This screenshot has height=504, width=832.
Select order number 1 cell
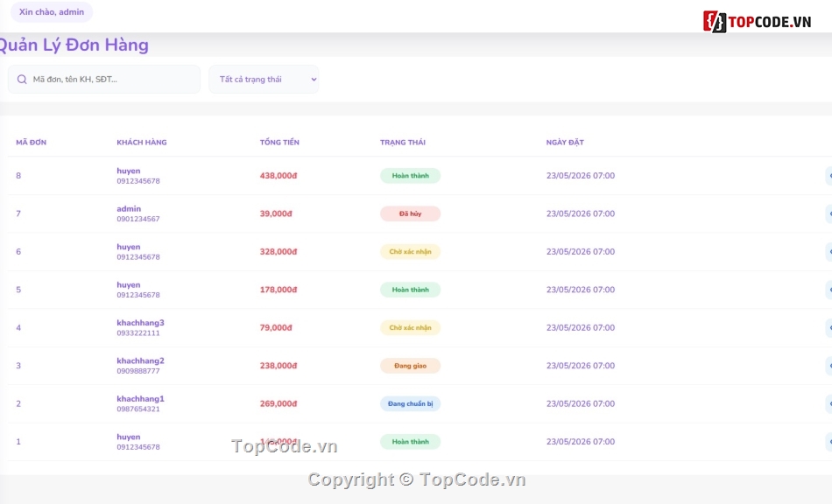point(18,442)
